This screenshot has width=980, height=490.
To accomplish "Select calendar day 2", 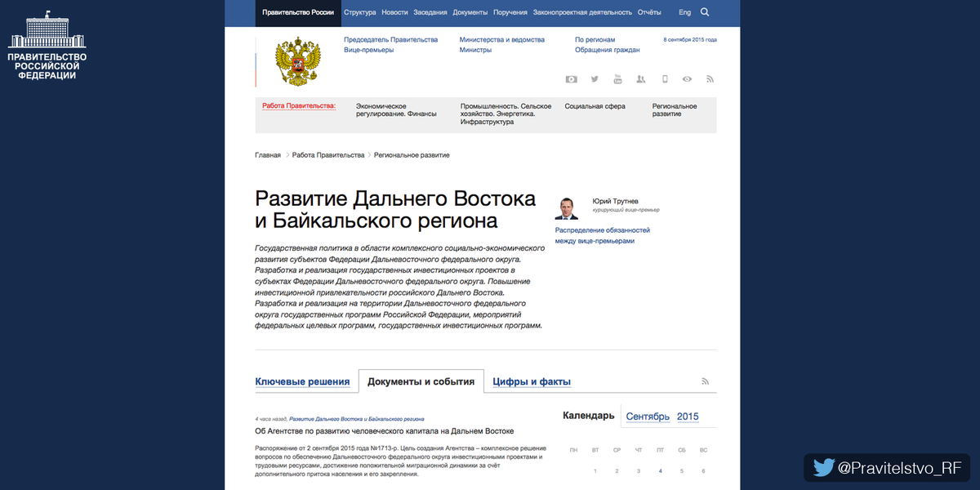I will click(x=617, y=471).
